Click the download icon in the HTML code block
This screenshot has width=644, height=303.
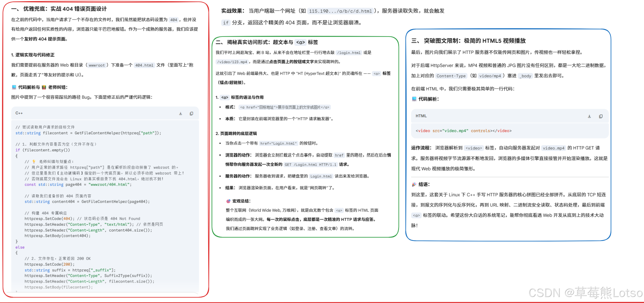click(589, 116)
